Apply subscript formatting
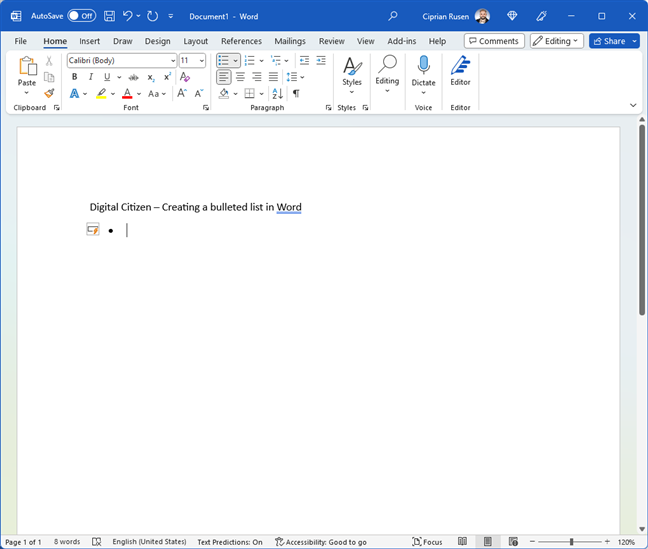 pos(151,77)
